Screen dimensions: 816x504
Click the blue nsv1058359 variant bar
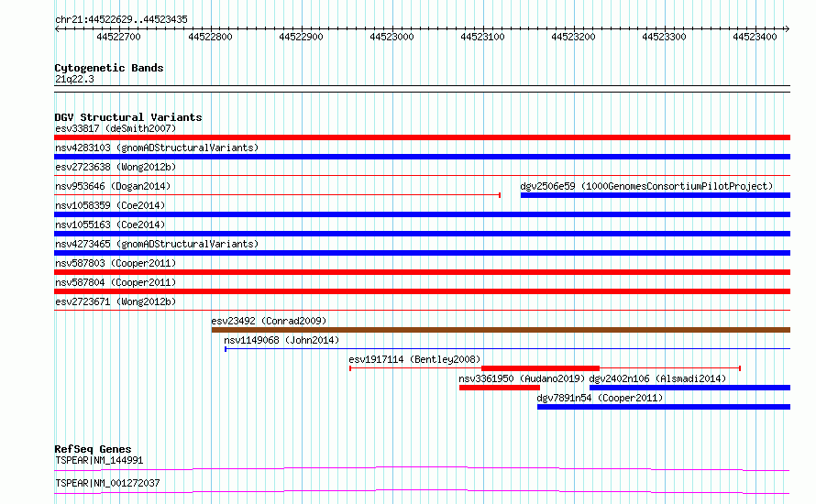coord(422,214)
